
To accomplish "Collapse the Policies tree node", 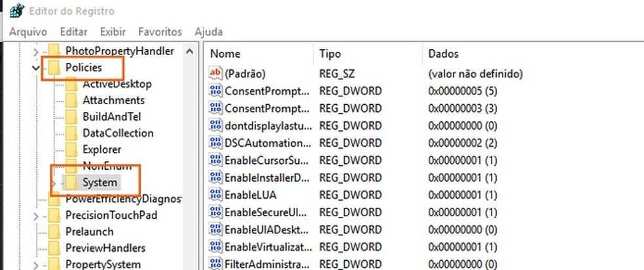I will coord(35,67).
